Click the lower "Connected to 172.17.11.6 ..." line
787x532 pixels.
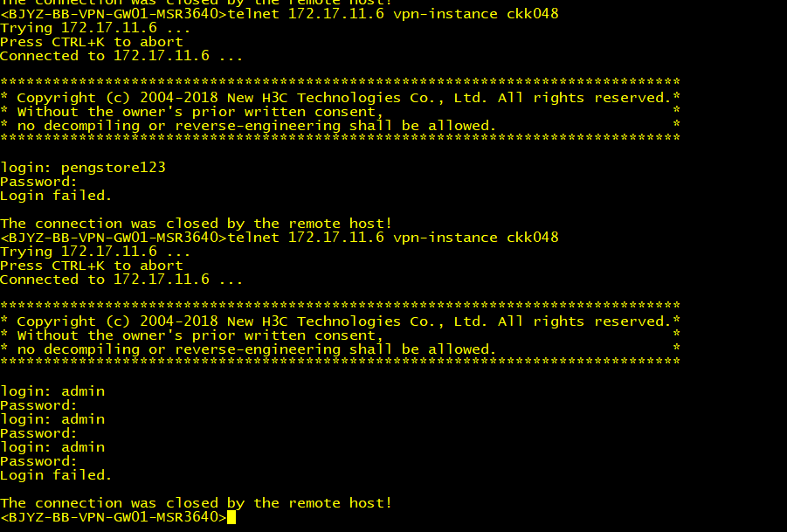[121, 280]
